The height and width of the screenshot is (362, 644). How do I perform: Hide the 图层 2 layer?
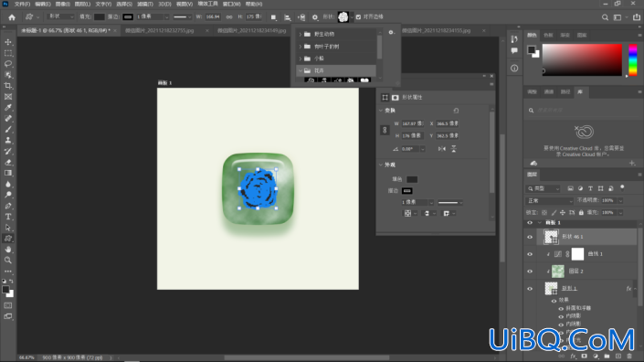tap(530, 271)
